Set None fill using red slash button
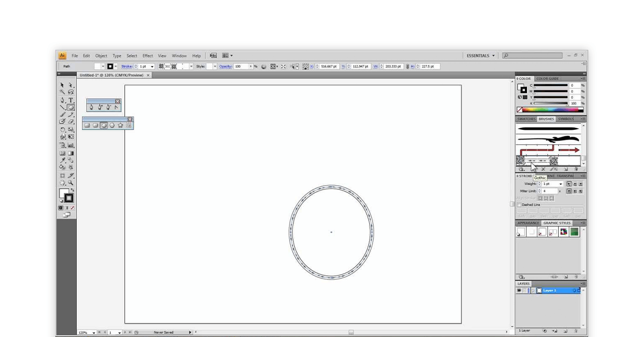The height and width of the screenshot is (337, 644). pos(72,208)
